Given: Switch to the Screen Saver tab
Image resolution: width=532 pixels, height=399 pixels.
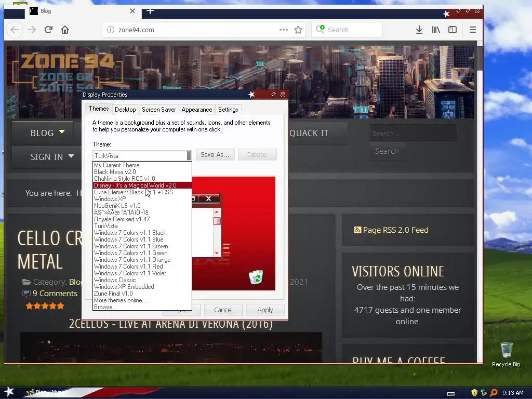Looking at the screenshot, I should coord(159,110).
